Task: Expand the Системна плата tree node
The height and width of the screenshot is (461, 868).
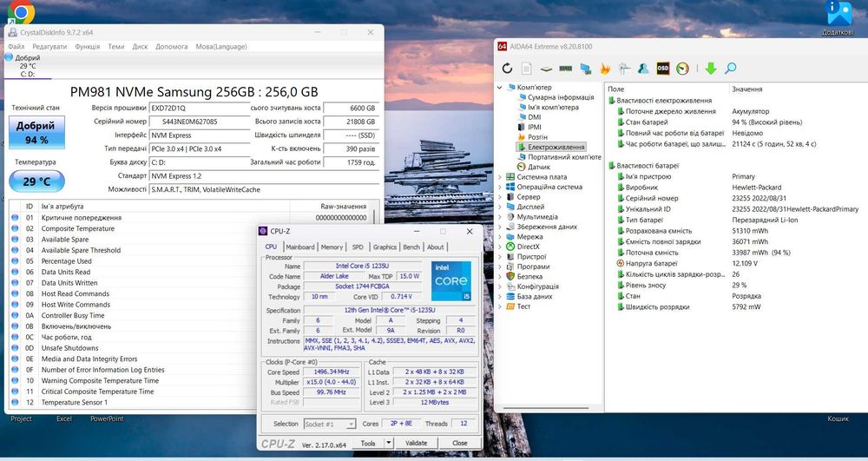Action: pos(500,177)
